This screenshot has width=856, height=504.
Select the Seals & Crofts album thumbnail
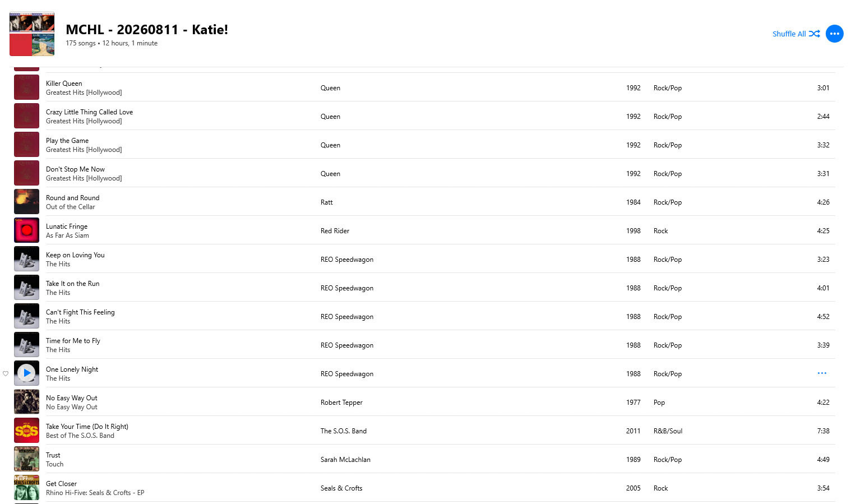point(26,488)
